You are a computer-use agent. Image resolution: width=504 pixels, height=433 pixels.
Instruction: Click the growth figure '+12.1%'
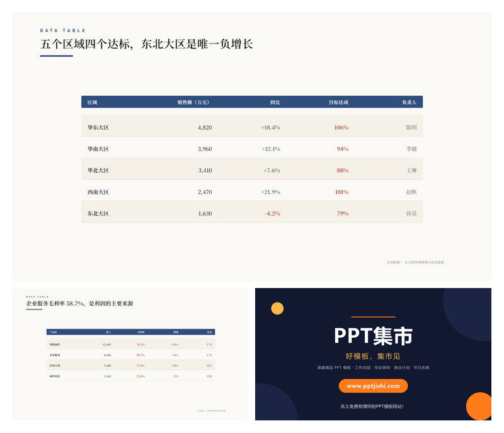[x=271, y=149]
